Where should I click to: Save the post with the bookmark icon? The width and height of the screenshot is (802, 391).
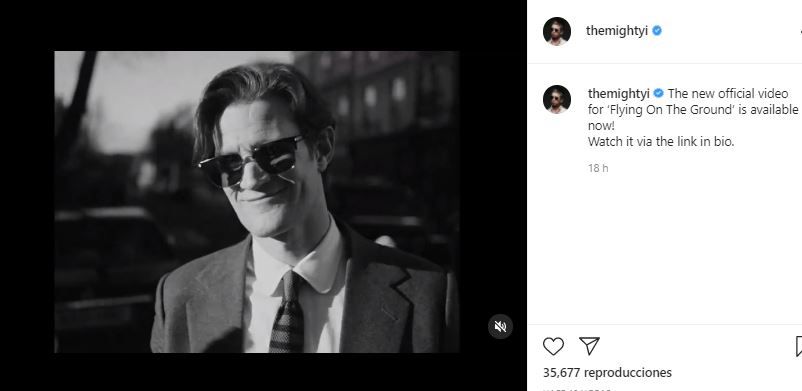pos(799,346)
